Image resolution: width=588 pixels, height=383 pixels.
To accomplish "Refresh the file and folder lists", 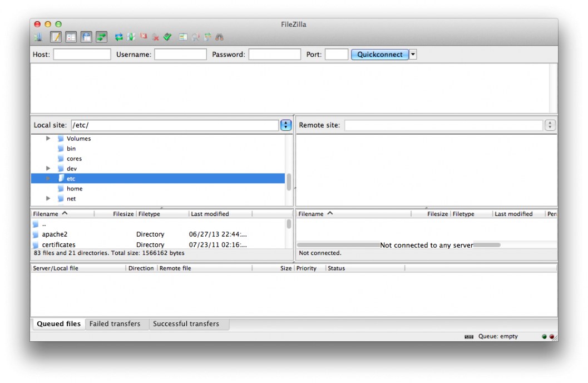I will [x=119, y=37].
